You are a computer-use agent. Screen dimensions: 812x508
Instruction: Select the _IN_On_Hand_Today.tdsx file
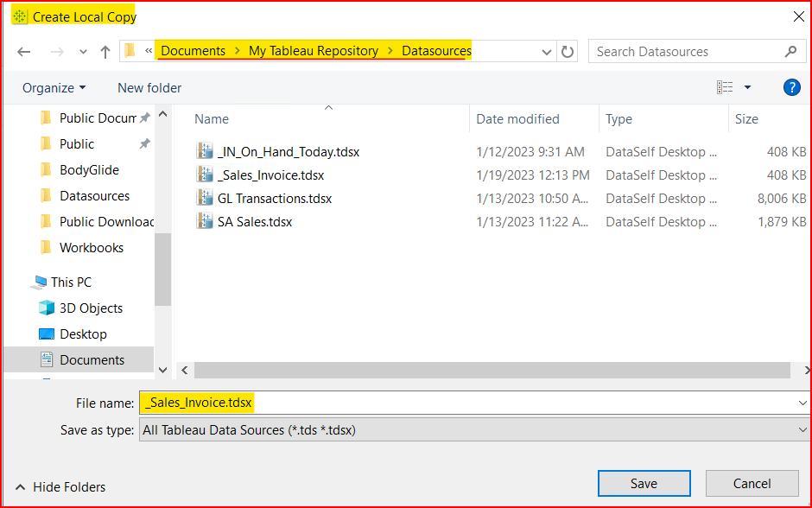coord(288,152)
